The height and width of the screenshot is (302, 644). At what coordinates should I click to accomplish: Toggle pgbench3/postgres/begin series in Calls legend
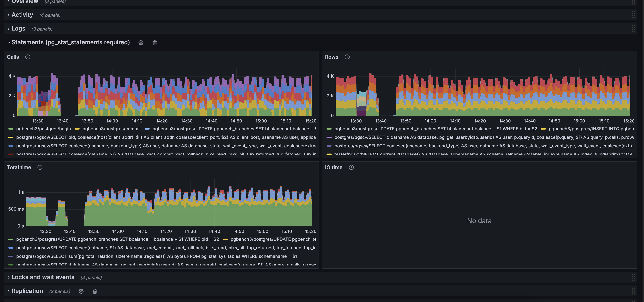coord(43,129)
